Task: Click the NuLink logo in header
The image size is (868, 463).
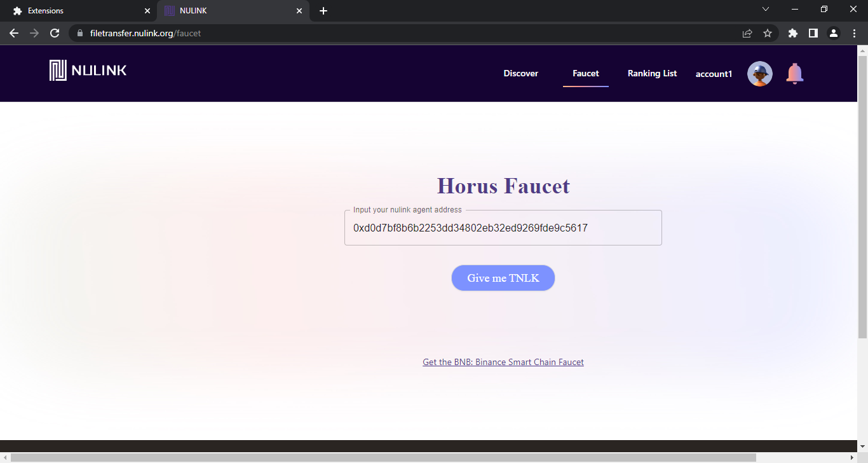Action: pyautogui.click(x=88, y=71)
